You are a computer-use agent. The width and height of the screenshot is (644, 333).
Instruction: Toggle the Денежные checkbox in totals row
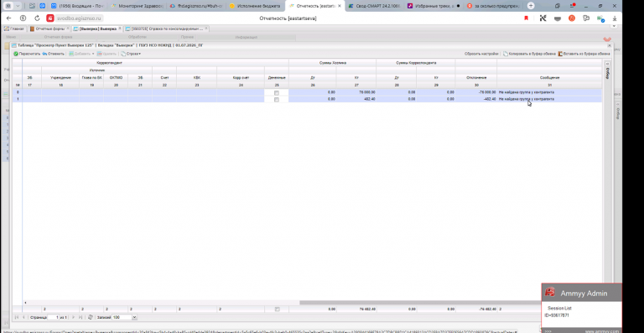(277, 310)
